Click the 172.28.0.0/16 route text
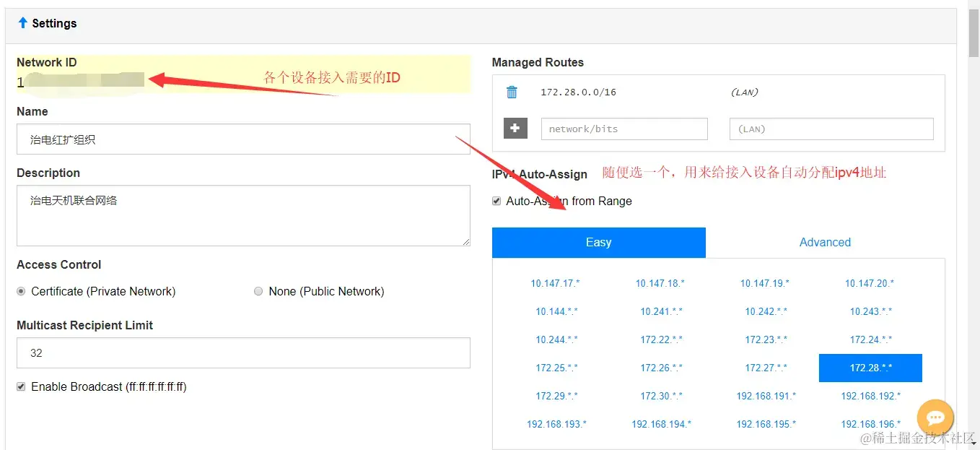The image size is (980, 450). [x=578, y=92]
